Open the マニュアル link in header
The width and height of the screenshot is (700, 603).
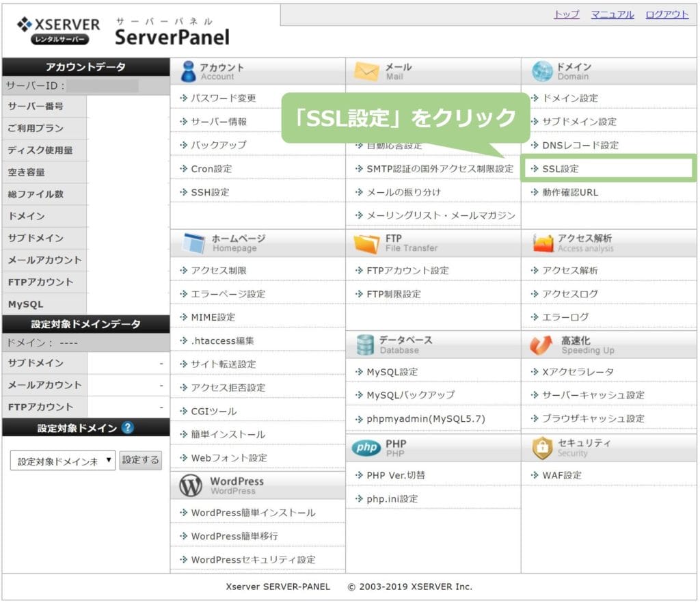[612, 14]
